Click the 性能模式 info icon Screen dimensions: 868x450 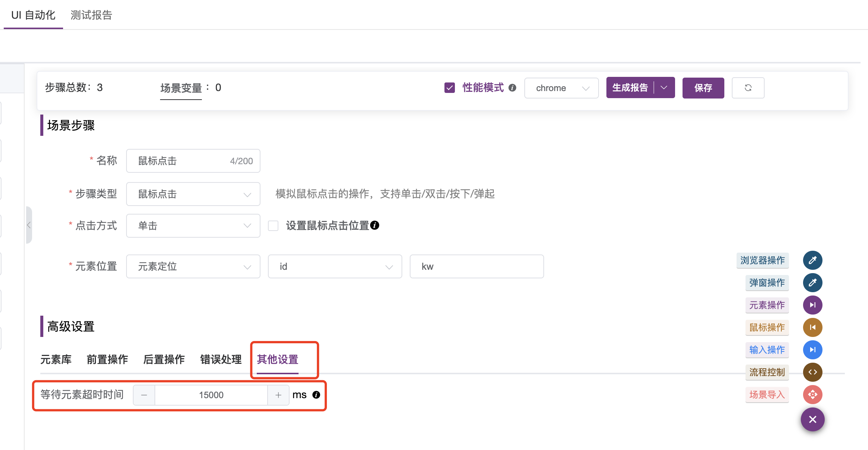point(512,88)
